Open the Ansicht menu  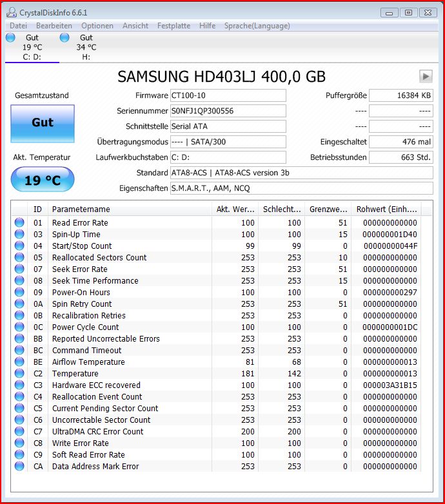coord(135,26)
